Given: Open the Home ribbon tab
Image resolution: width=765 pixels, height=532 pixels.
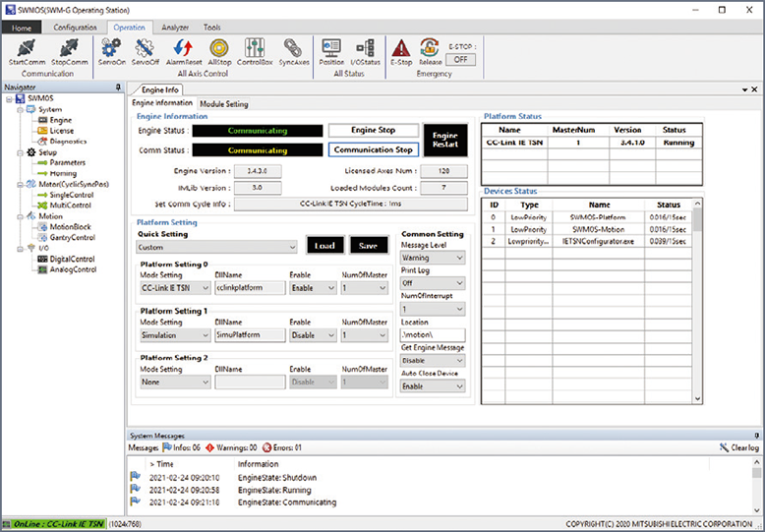Looking at the screenshot, I should tap(22, 28).
